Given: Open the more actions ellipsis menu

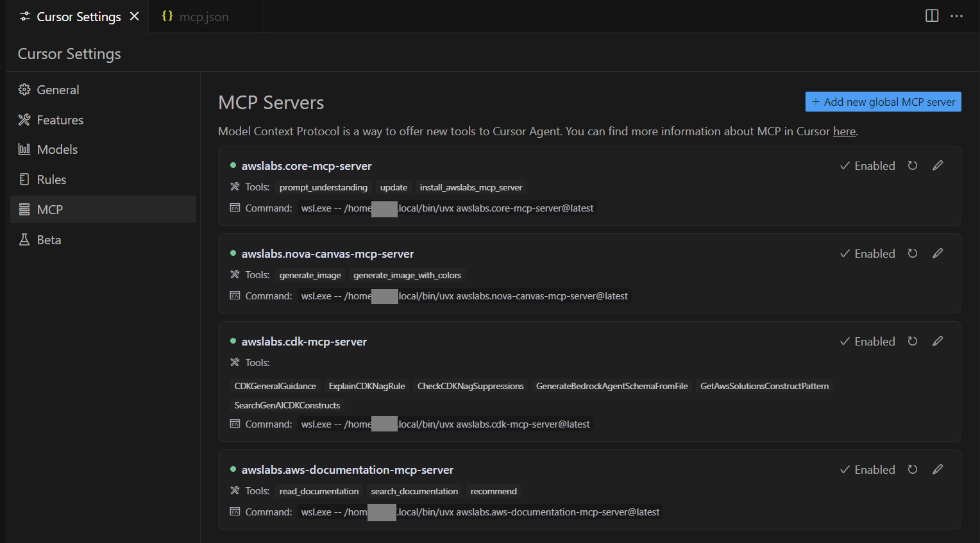Looking at the screenshot, I should click(x=956, y=16).
